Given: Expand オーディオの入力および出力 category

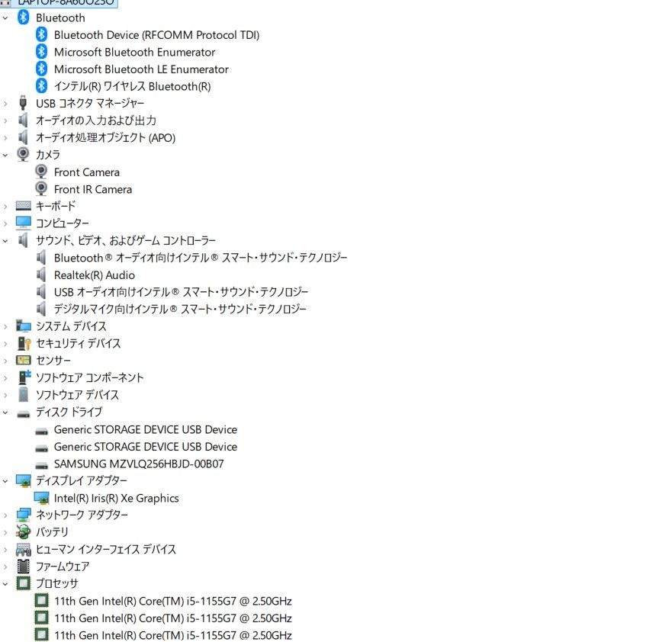Looking at the screenshot, I should (5, 120).
